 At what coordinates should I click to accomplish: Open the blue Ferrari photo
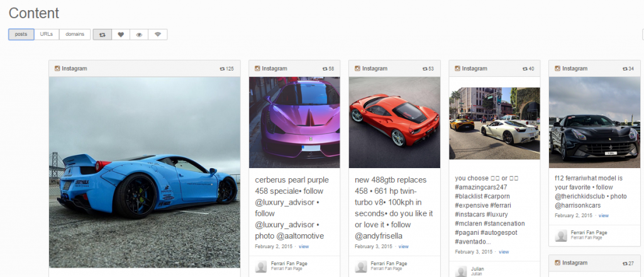coord(144,172)
